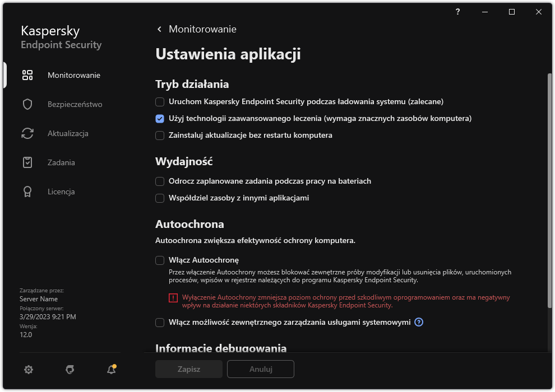Cancel changes using Anuluj
555x392 pixels.
point(260,369)
